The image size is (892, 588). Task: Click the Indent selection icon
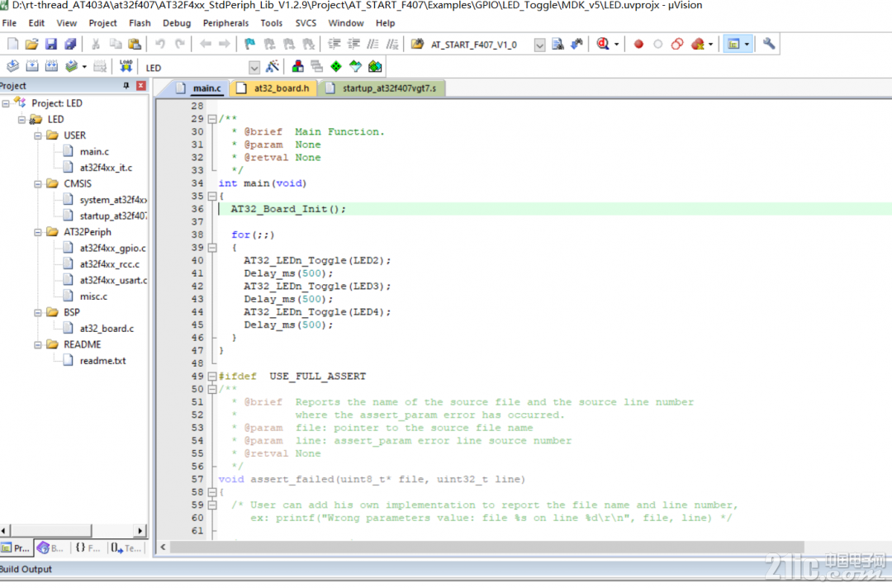tap(334, 44)
